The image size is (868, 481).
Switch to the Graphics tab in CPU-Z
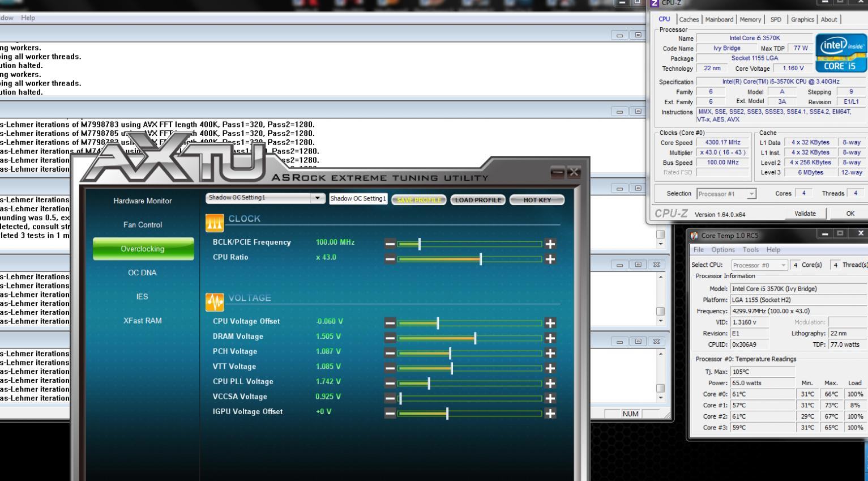coord(802,19)
